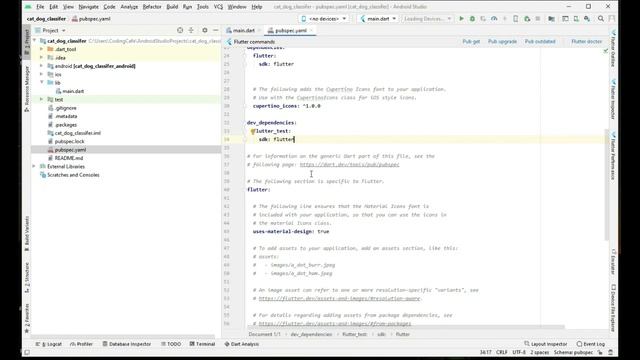
Task: Toggle the Favorites side tab
Action: (x=27, y=318)
